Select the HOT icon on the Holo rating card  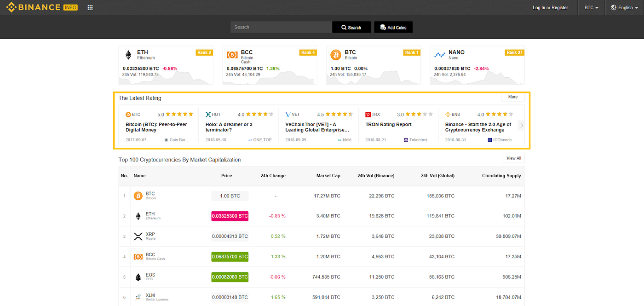tap(207, 114)
